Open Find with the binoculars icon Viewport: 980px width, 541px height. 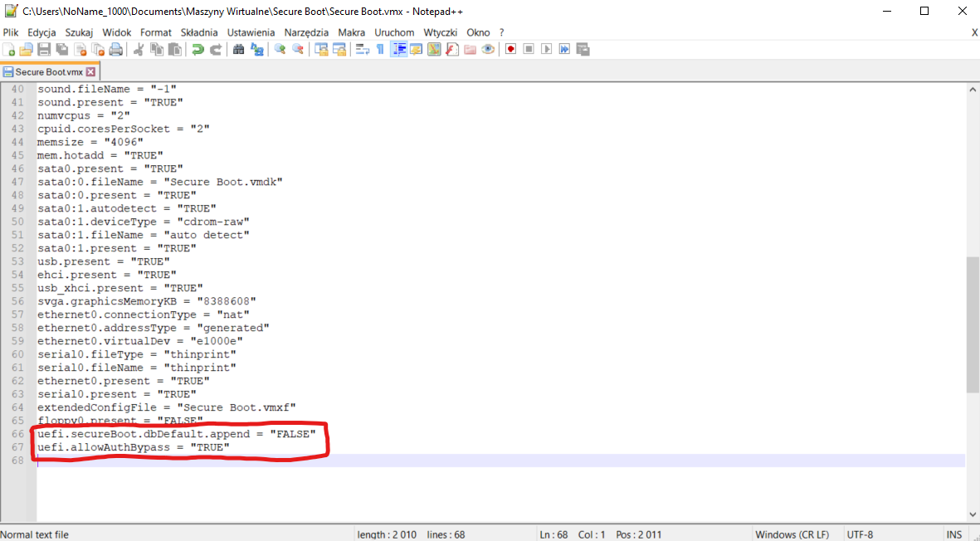coord(239,50)
